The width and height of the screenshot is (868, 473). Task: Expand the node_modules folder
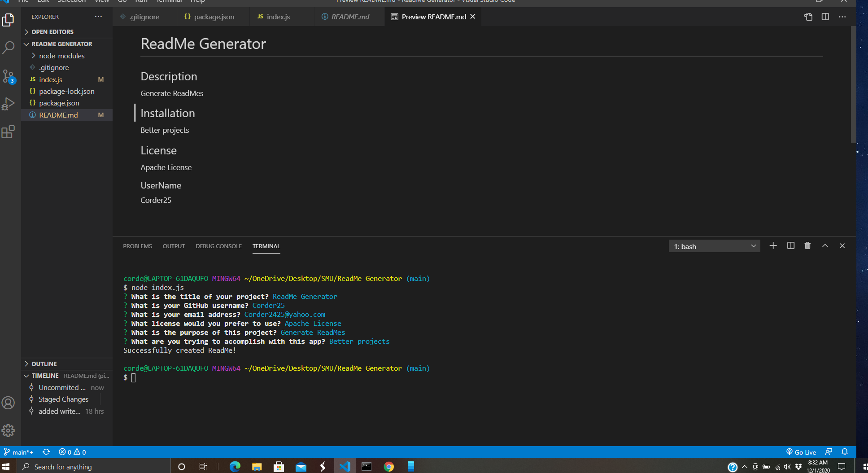(61, 56)
